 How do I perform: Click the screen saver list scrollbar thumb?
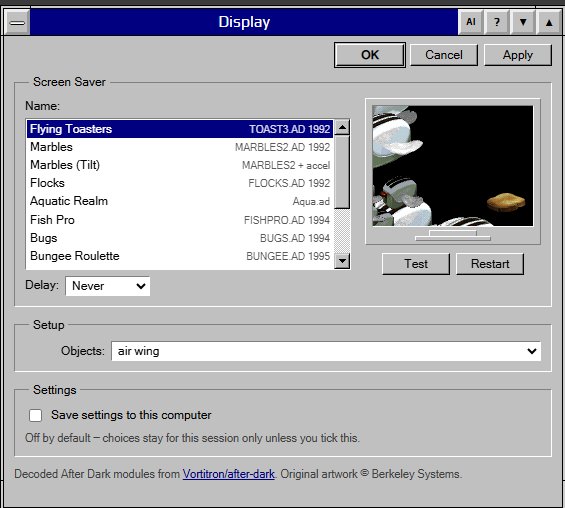(342, 171)
